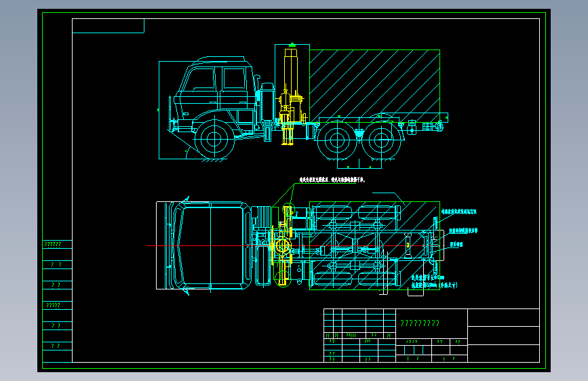588x381 pixels.
Task: Click the '??????' label in the left margin
Action: pyautogui.click(x=52, y=245)
